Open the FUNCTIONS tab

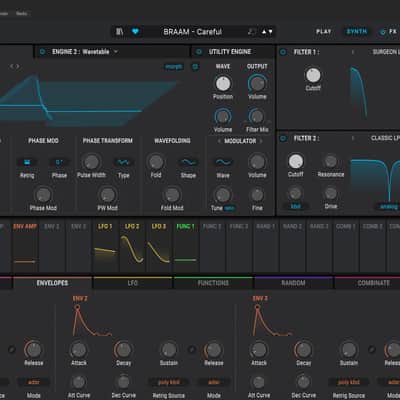point(213,283)
